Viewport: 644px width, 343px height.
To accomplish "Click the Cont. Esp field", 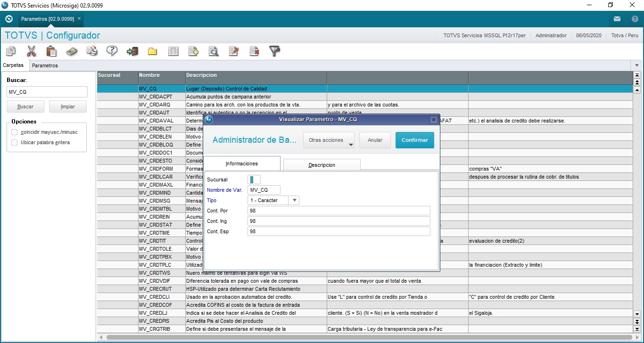I will coord(339,231).
